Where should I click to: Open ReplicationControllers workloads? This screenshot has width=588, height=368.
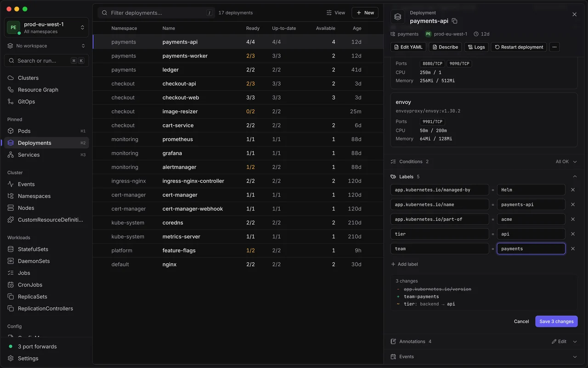click(x=46, y=309)
